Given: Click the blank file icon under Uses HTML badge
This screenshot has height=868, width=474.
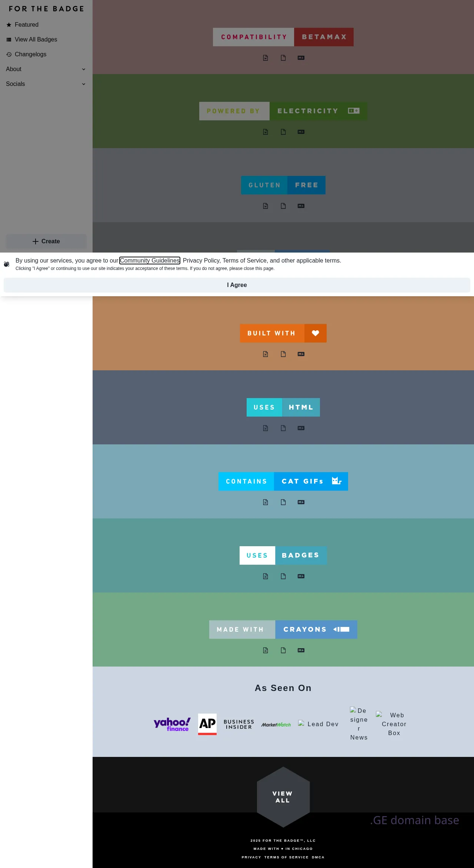Looking at the screenshot, I should [283, 428].
